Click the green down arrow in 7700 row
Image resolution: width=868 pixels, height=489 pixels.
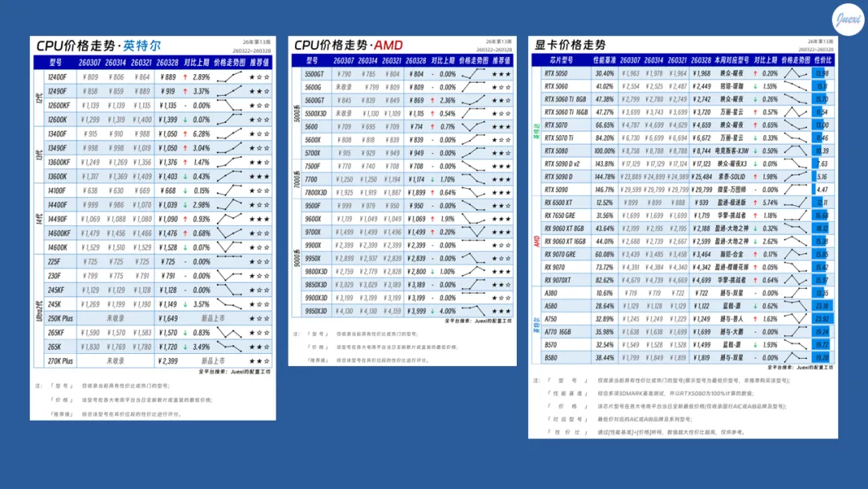(x=432, y=179)
